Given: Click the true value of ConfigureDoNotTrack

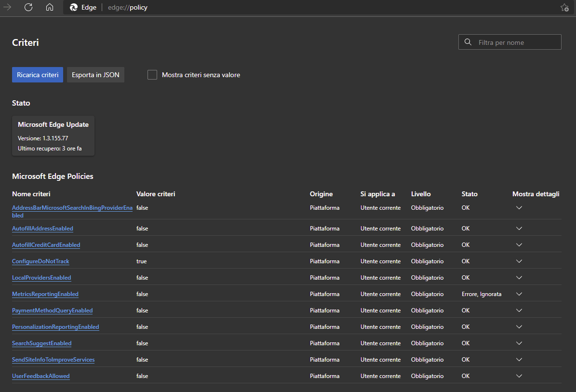Looking at the screenshot, I should point(141,261).
